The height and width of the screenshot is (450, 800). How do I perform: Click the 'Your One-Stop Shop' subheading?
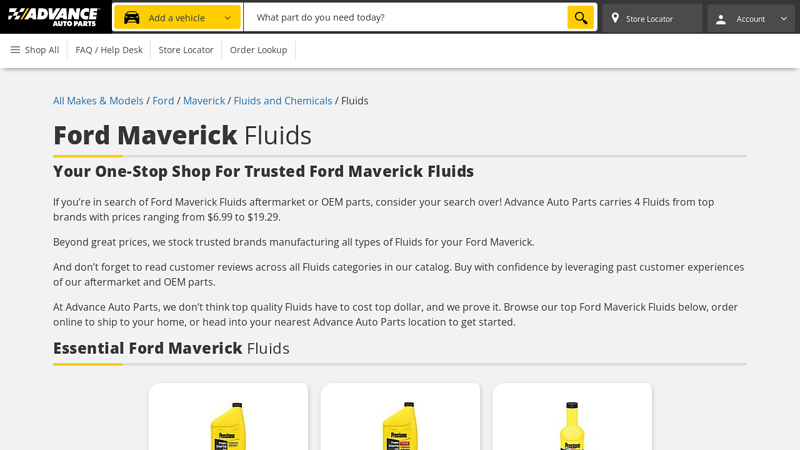263,171
